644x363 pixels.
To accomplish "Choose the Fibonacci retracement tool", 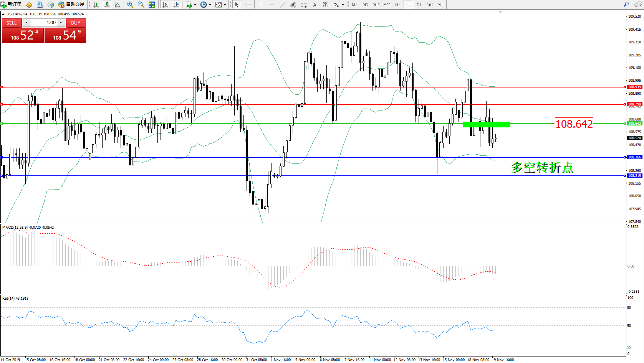I will 304,5.
